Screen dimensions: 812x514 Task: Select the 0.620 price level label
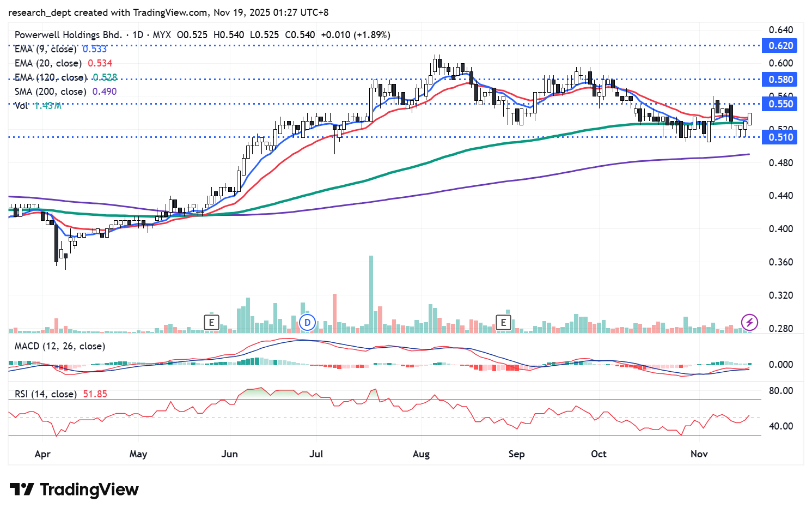coord(780,46)
